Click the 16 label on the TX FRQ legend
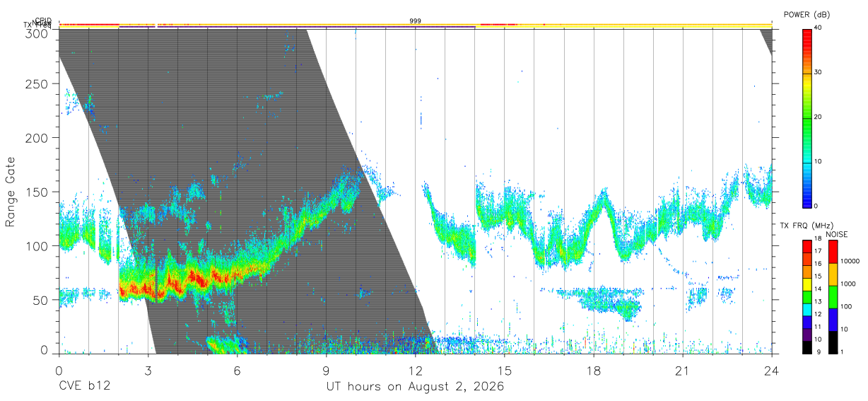This screenshot has height=401, width=868. tap(819, 263)
